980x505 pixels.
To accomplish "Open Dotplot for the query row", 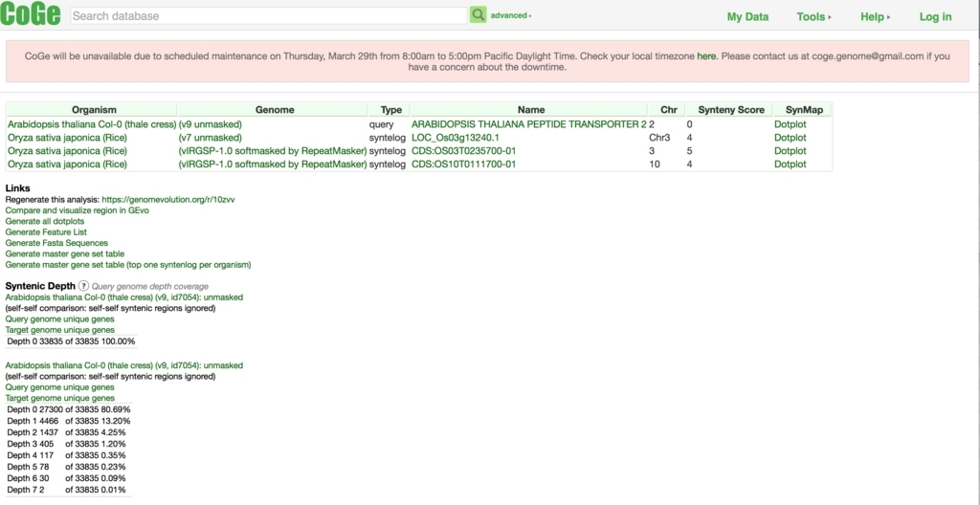I will pyautogui.click(x=790, y=124).
